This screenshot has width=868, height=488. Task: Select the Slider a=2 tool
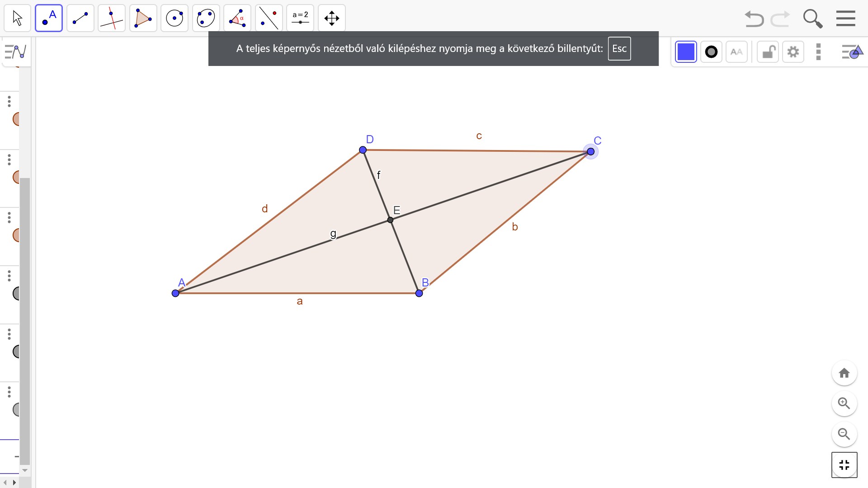pos(300,18)
